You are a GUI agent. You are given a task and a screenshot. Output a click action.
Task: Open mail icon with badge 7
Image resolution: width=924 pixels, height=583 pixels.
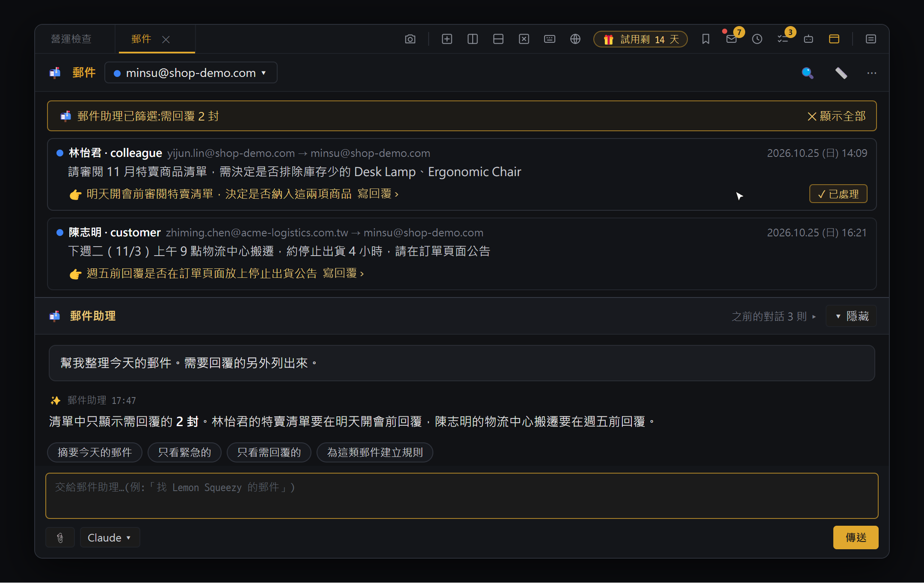(x=731, y=39)
